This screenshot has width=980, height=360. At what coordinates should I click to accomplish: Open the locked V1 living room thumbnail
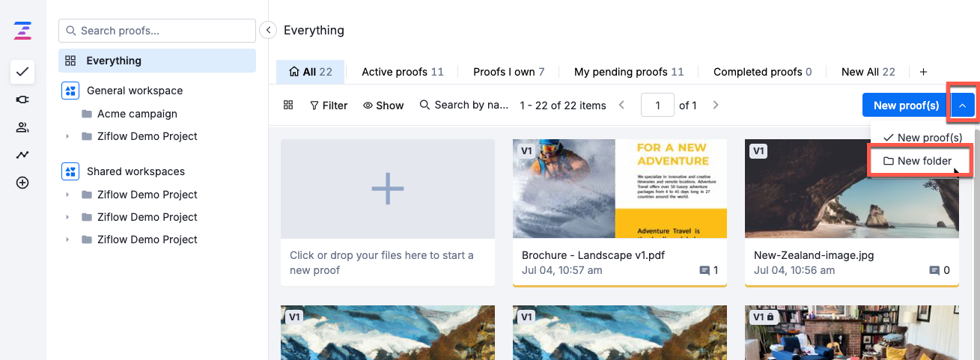[852, 332]
